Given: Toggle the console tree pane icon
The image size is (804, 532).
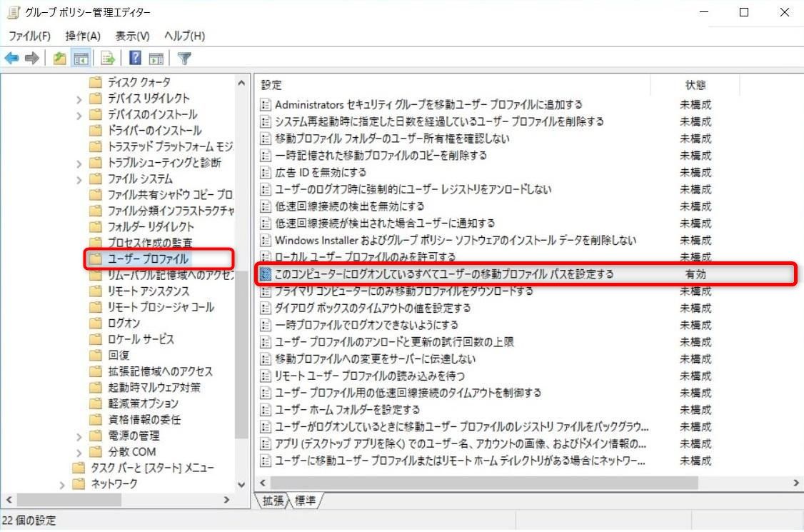Looking at the screenshot, I should click(81, 59).
